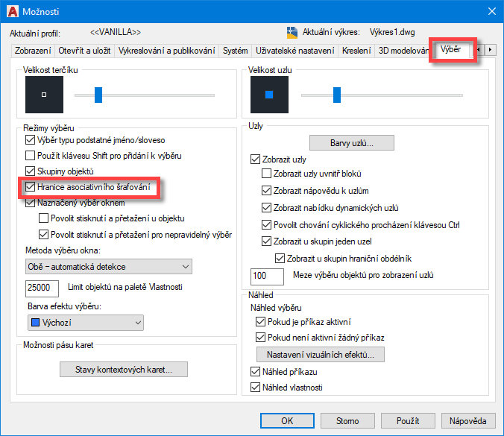Open Nastavení vizuálních efektů dialog
Viewport: 504px width, 436px height.
click(321, 355)
